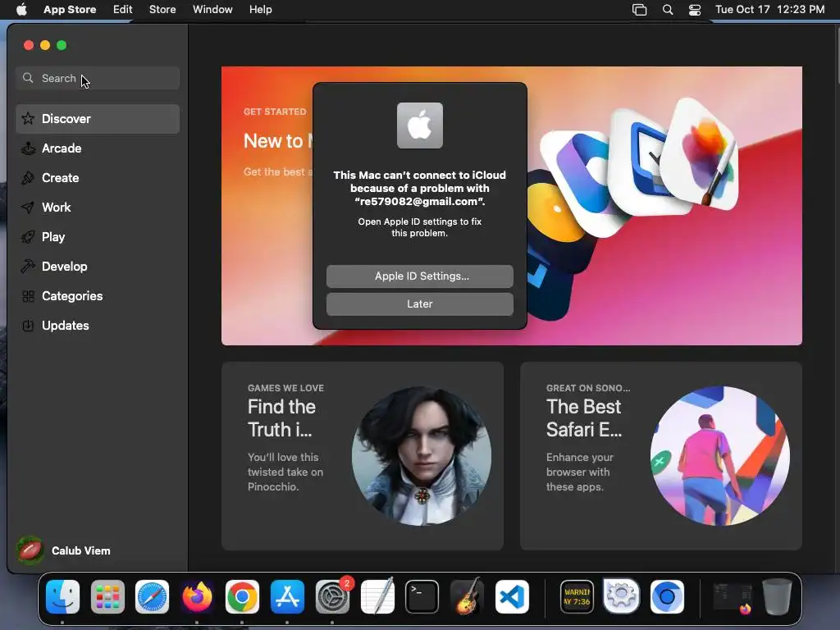Viewport: 840px width, 630px height.
Task: Click the Calub Viem account avatar
Action: (x=30, y=550)
